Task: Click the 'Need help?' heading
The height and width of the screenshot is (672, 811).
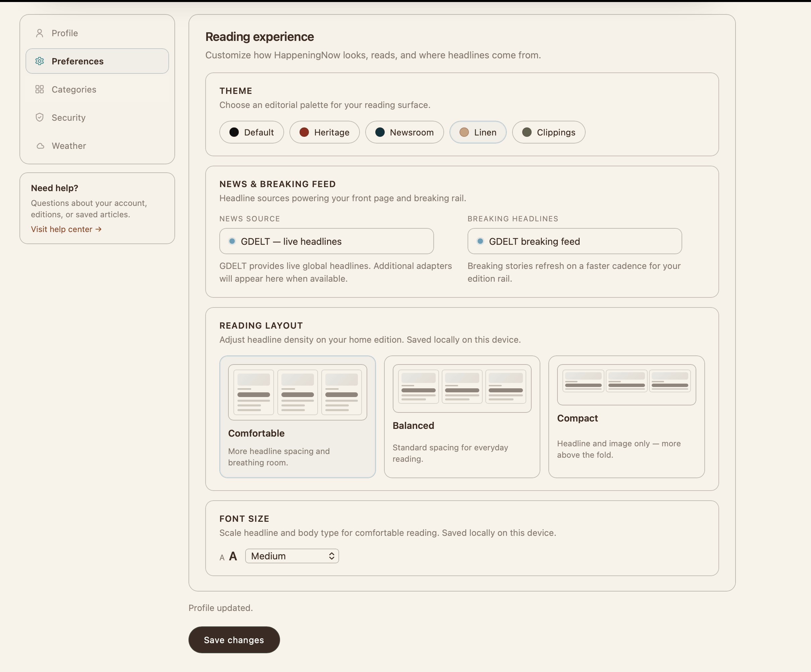Action: click(x=54, y=188)
